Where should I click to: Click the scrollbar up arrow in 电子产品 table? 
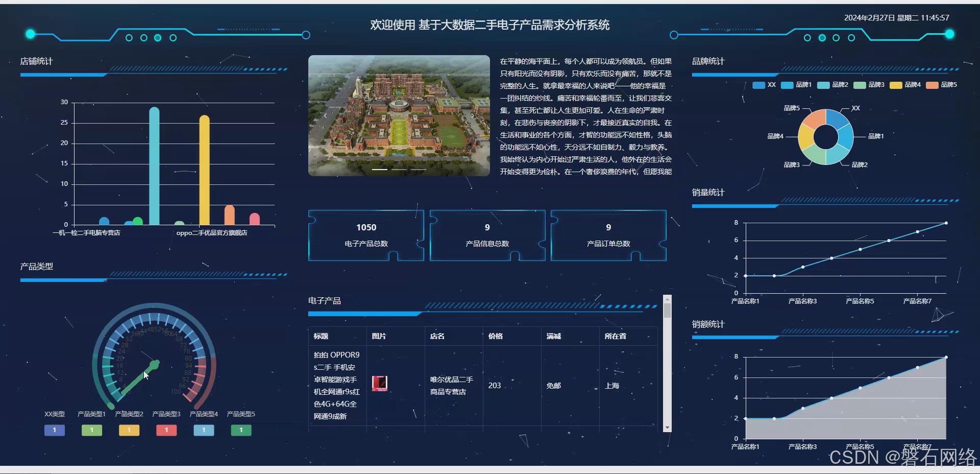[668, 299]
